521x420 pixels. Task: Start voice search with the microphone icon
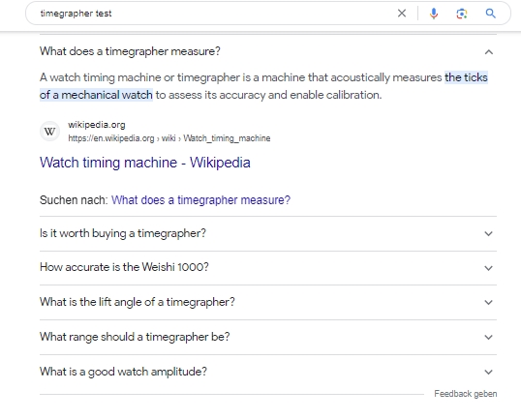[x=434, y=14]
